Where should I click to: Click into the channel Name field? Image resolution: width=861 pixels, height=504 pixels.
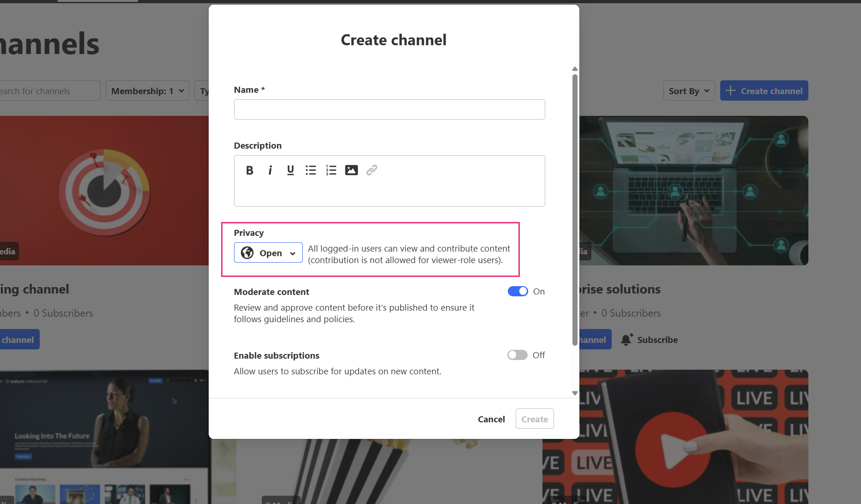click(x=390, y=109)
